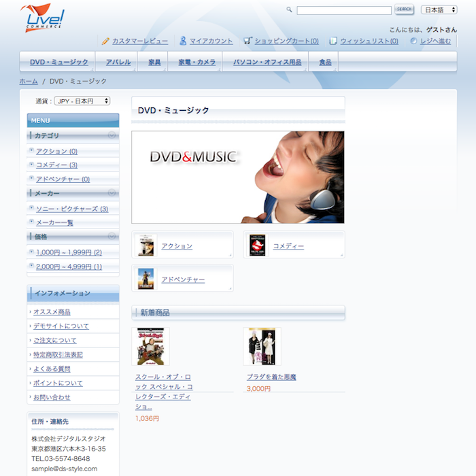The height and width of the screenshot is (476, 476).
Task: Collapse the カテゴリ sidebar section
Action: pos(112,135)
